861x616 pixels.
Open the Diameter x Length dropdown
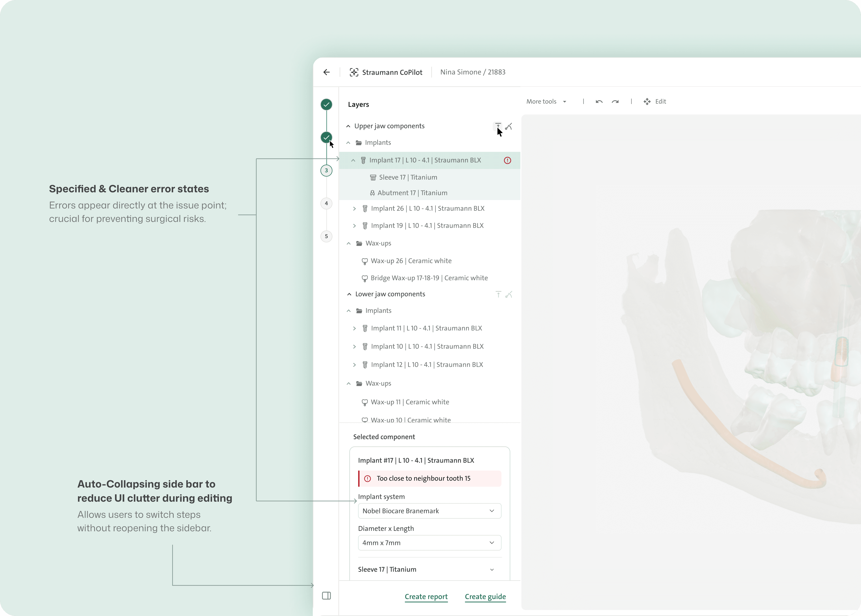(429, 543)
